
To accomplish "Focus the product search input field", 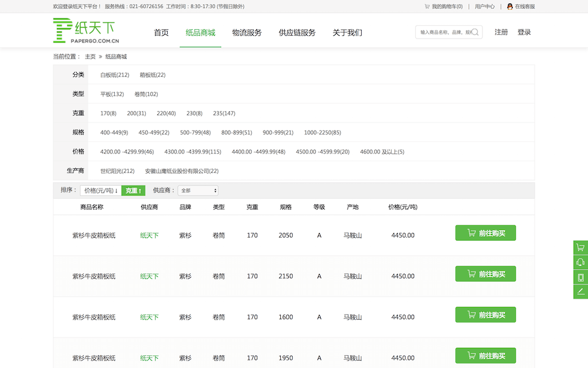I will [445, 32].
